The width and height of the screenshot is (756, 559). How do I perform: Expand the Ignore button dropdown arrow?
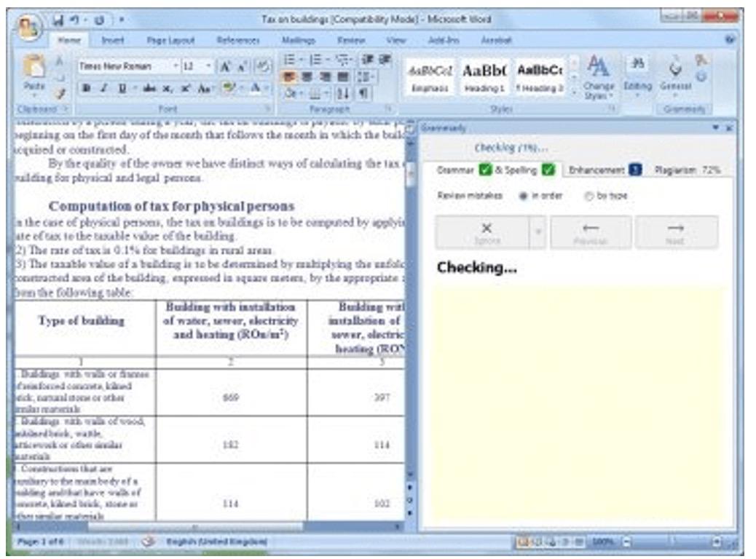pos(538,231)
